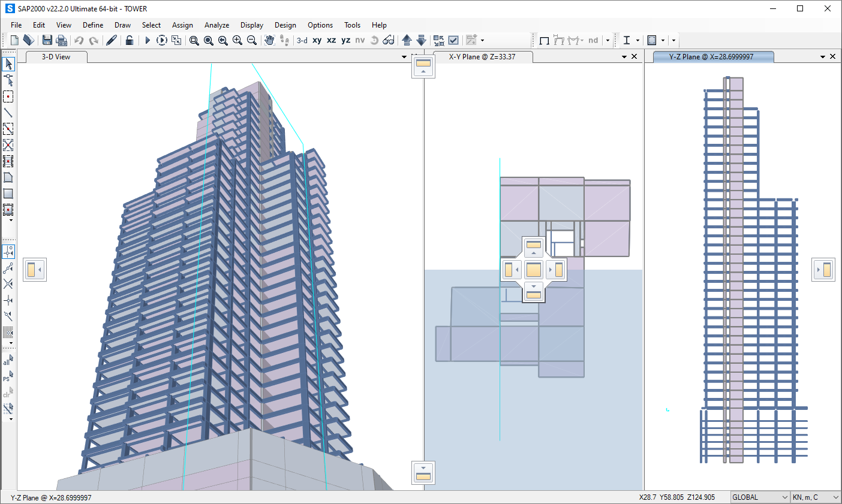The width and height of the screenshot is (842, 504).
Task: Toggle the Set Display Options checkbox icon
Action: coord(454,40)
